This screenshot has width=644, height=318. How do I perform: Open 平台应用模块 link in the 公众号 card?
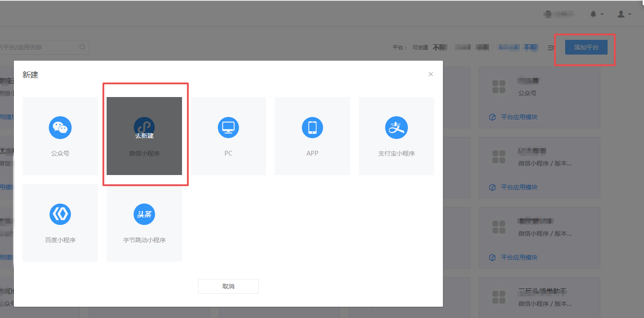[519, 117]
